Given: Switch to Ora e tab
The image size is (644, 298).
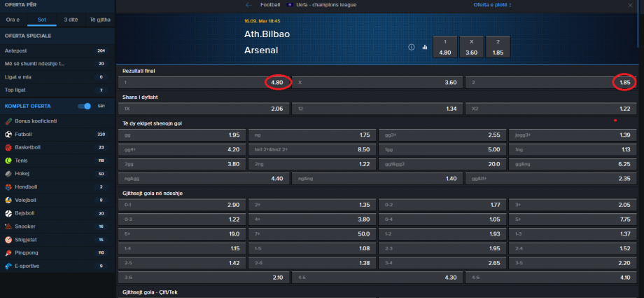Looking at the screenshot, I should point(13,20).
